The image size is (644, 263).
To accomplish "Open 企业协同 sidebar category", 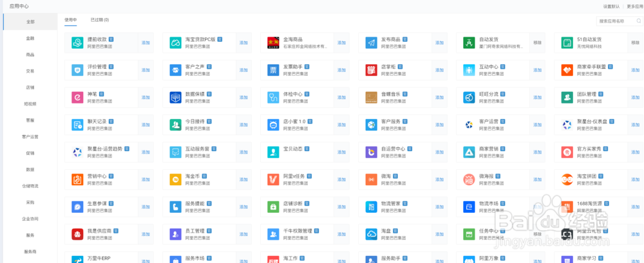I will [x=30, y=219].
